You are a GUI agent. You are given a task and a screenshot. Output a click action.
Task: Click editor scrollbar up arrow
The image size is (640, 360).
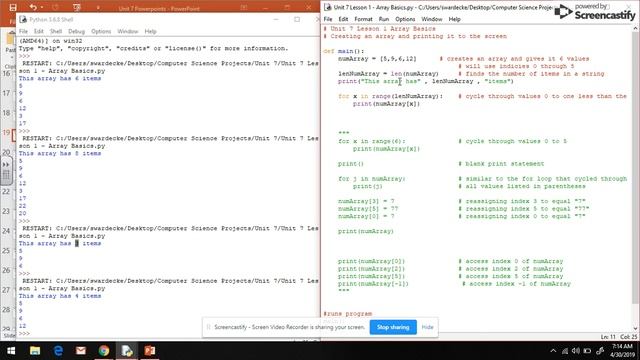tap(636, 29)
